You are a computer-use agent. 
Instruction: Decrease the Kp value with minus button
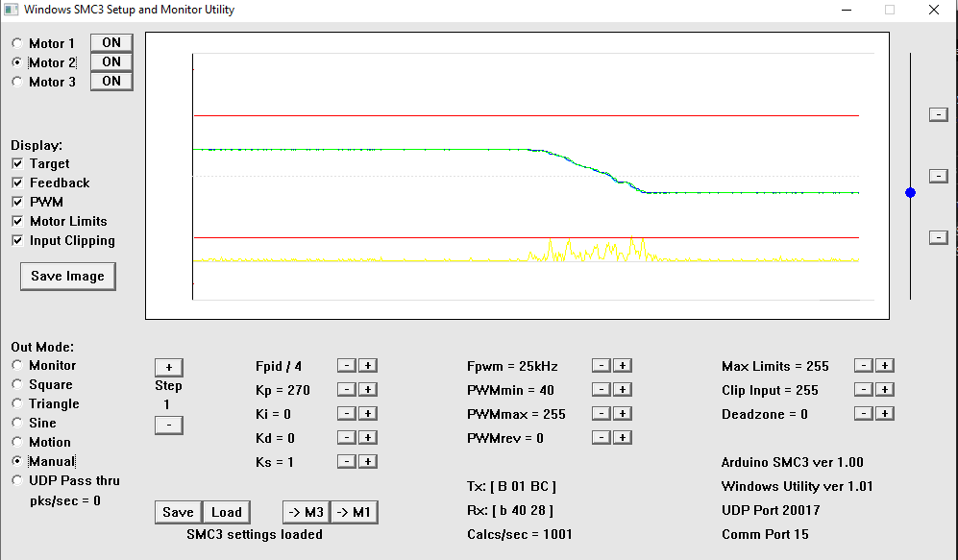347,389
